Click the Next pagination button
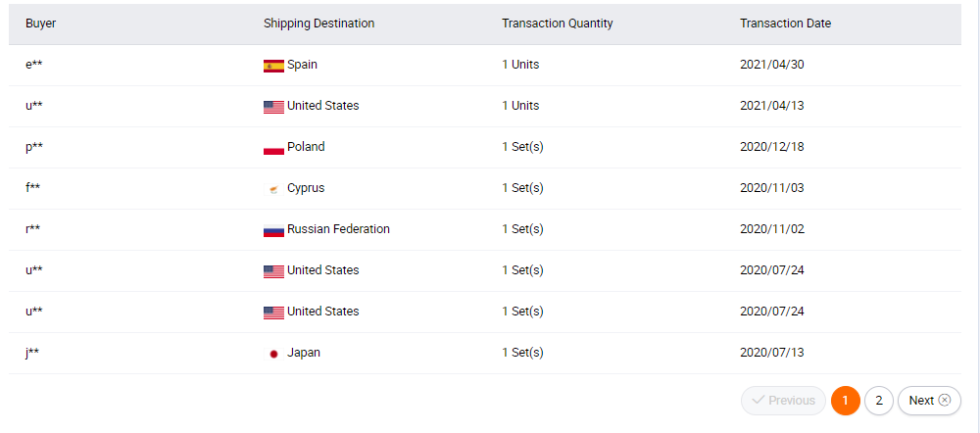The height and width of the screenshot is (433, 980). pyautogui.click(x=929, y=401)
